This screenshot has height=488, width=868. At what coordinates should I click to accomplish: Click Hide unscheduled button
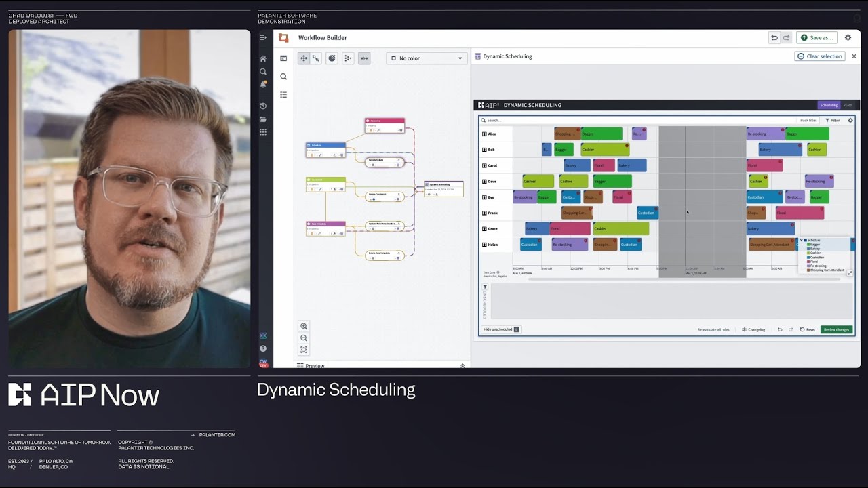click(500, 329)
